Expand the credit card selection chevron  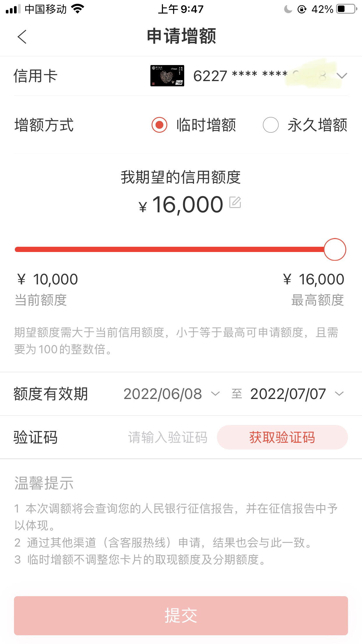[342, 76]
